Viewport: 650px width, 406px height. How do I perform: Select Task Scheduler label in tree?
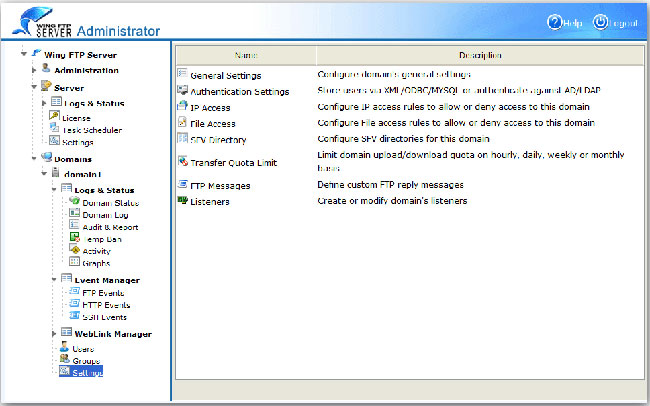92,130
